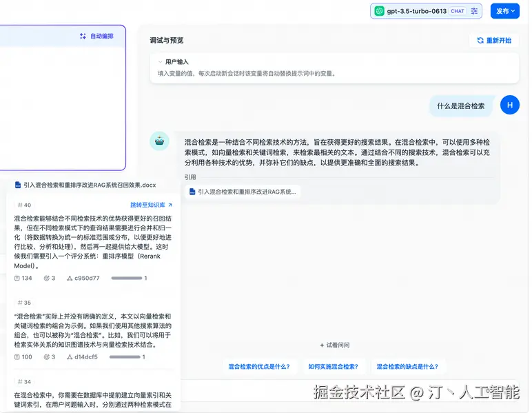Click the hash value c950d77
Image resolution: width=532 pixels, height=413 pixels.
pyautogui.click(x=87, y=279)
